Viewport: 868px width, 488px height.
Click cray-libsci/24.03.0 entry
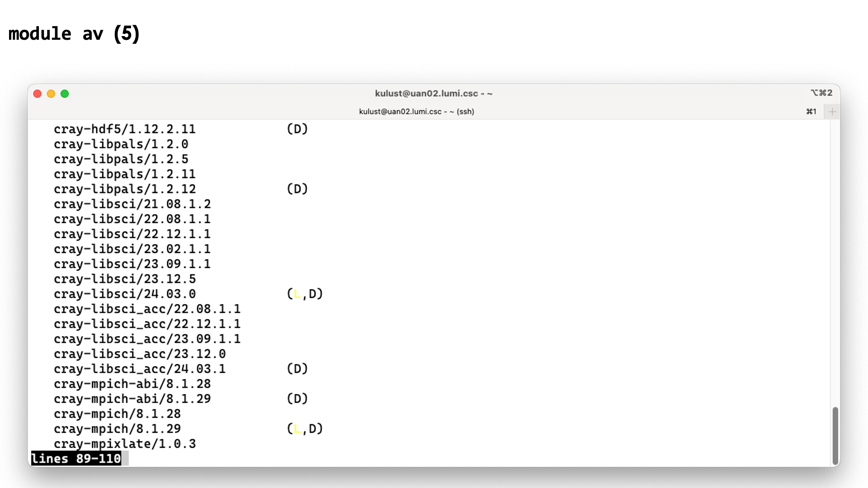coord(125,294)
